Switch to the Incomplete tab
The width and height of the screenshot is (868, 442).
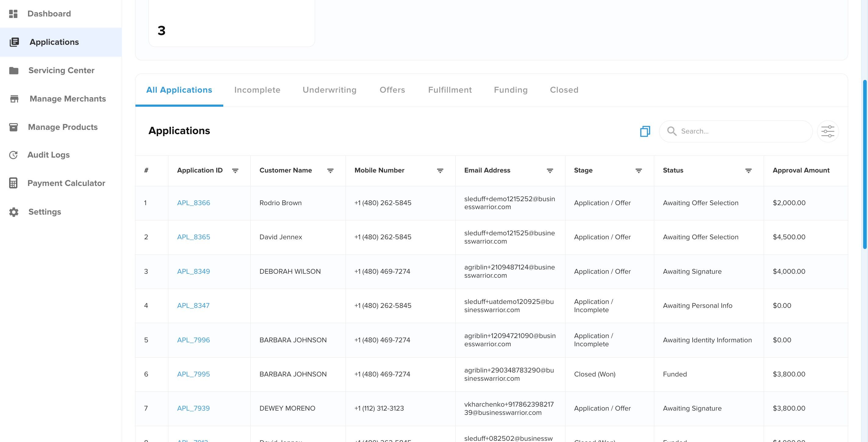tap(257, 90)
